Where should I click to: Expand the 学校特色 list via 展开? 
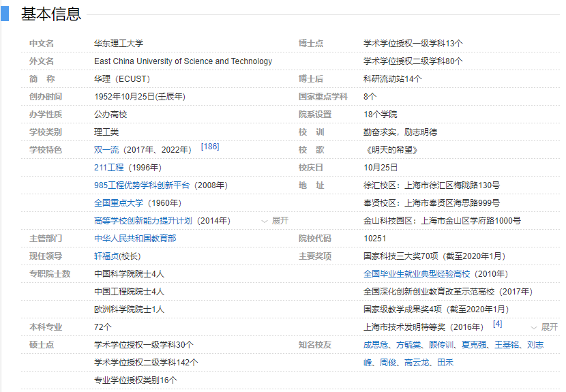tap(275, 221)
